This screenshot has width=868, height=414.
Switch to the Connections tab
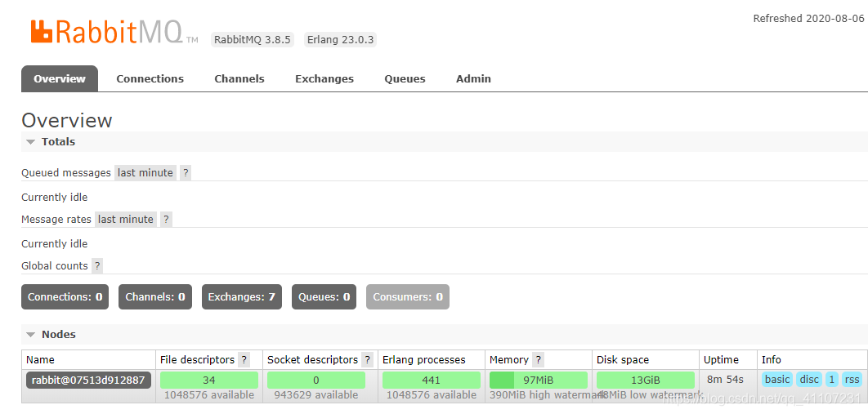click(x=150, y=78)
